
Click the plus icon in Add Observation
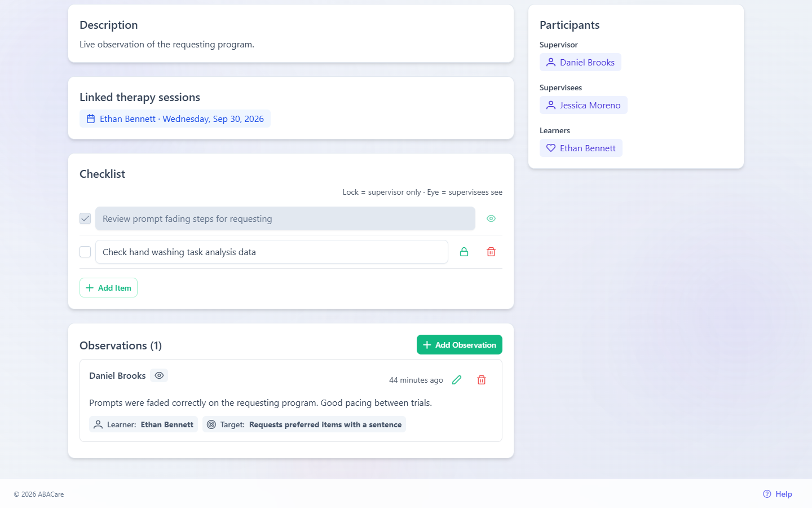click(x=427, y=345)
